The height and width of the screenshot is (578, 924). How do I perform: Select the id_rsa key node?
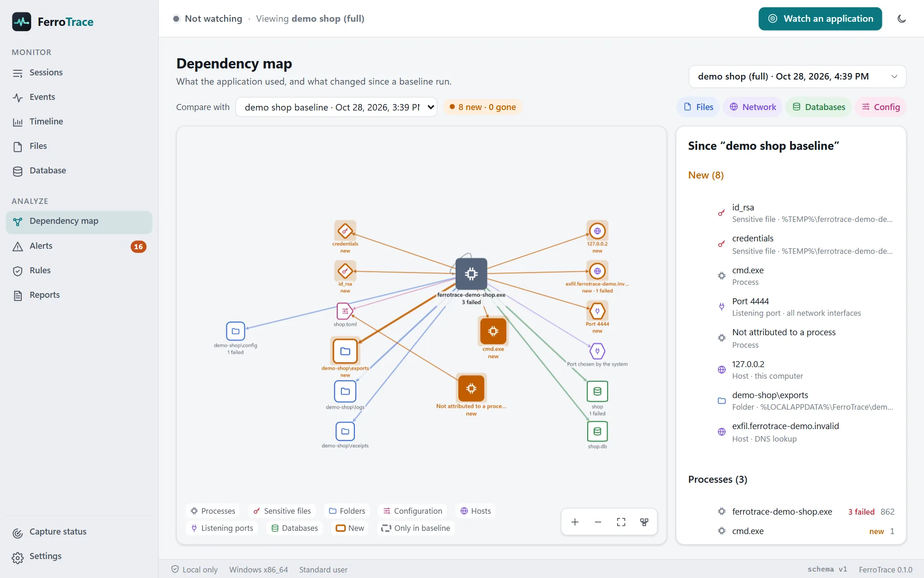[345, 271]
